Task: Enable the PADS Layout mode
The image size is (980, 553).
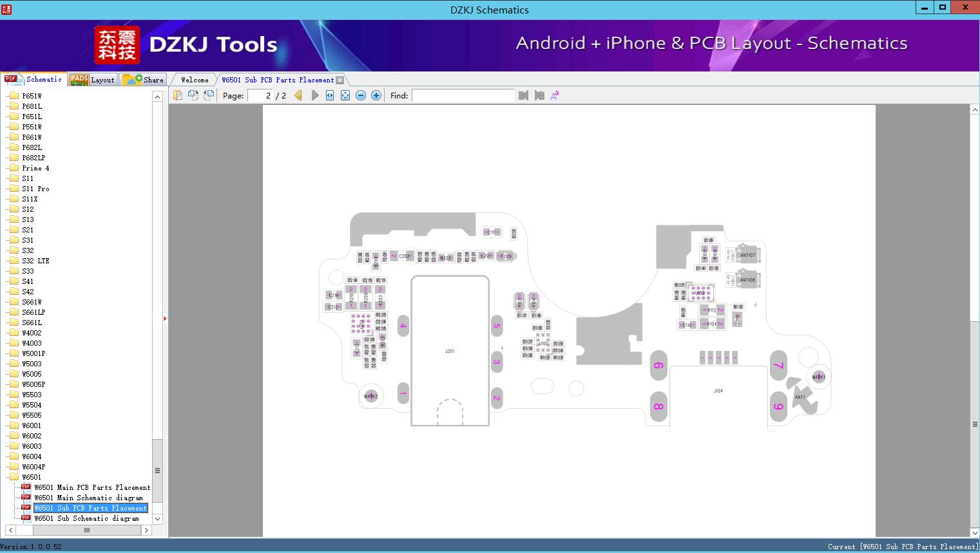Action: pyautogui.click(x=92, y=79)
